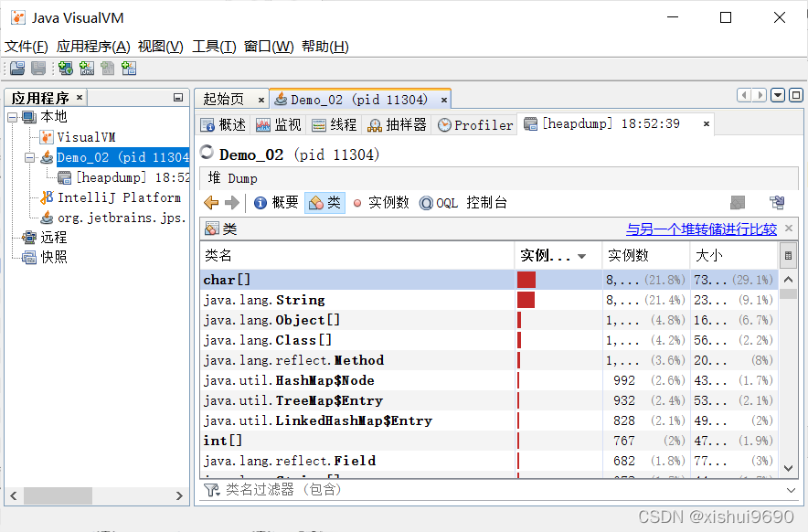This screenshot has width=808, height=532.
Task: Click the Add local application toolbar icon
Action: 66,68
